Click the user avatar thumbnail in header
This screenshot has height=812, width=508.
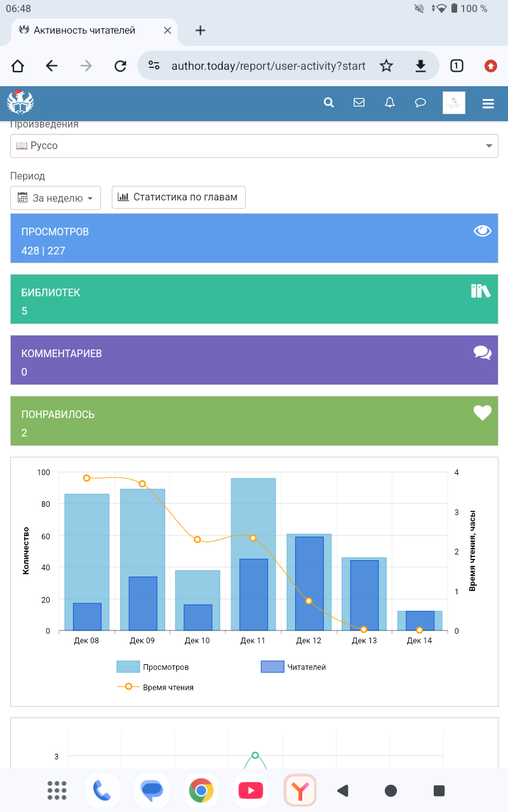[x=453, y=103]
